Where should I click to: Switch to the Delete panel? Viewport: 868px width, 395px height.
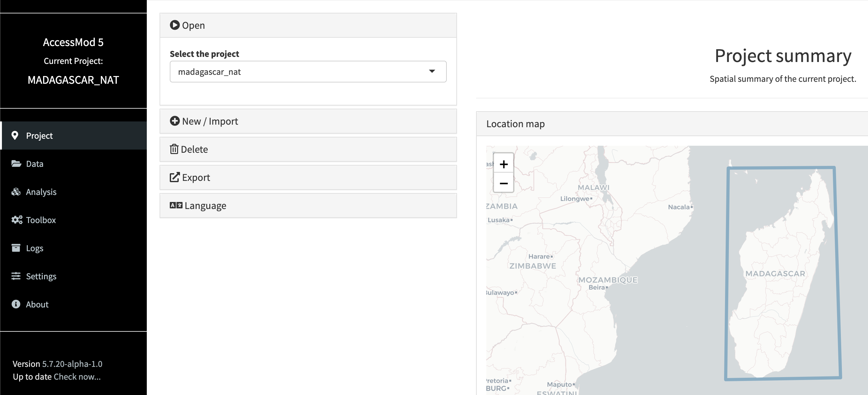click(x=308, y=149)
